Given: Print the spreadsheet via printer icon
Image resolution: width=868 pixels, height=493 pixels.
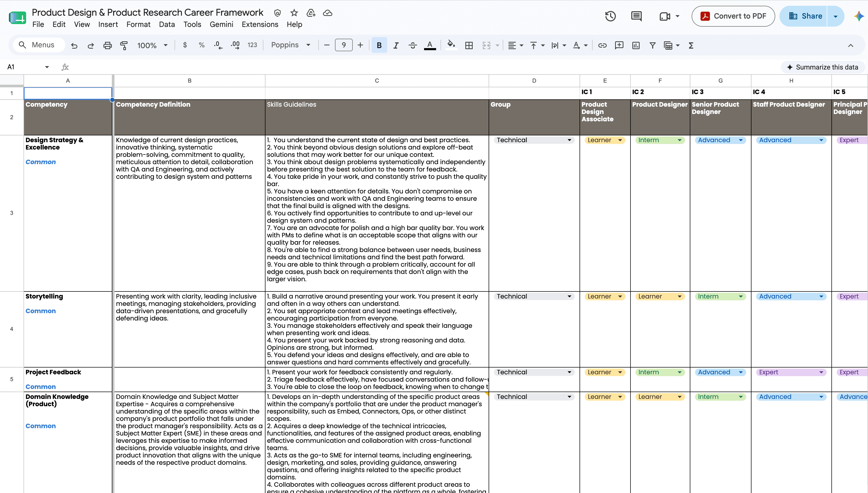Looking at the screenshot, I should pyautogui.click(x=107, y=45).
